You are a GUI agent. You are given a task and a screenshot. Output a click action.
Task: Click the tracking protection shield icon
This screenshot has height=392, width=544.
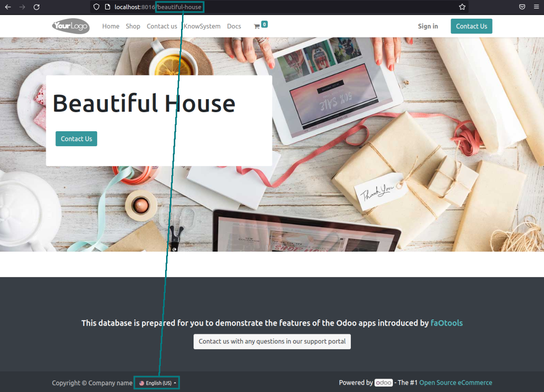(96, 7)
